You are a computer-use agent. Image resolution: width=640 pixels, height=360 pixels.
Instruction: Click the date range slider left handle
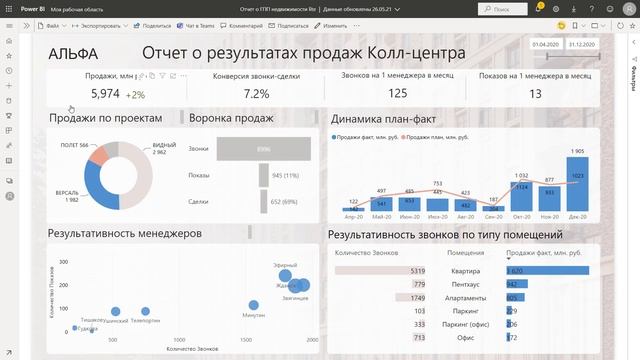click(547, 57)
